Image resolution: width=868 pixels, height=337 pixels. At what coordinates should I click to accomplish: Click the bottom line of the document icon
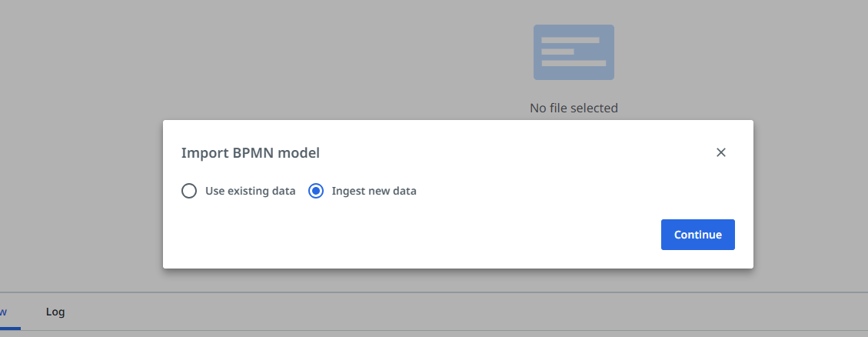coord(573,63)
